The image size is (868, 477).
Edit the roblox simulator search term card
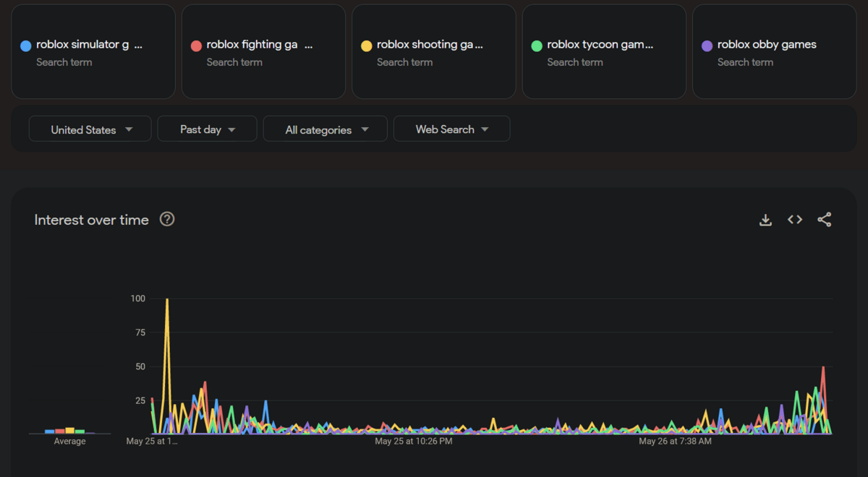click(x=93, y=52)
